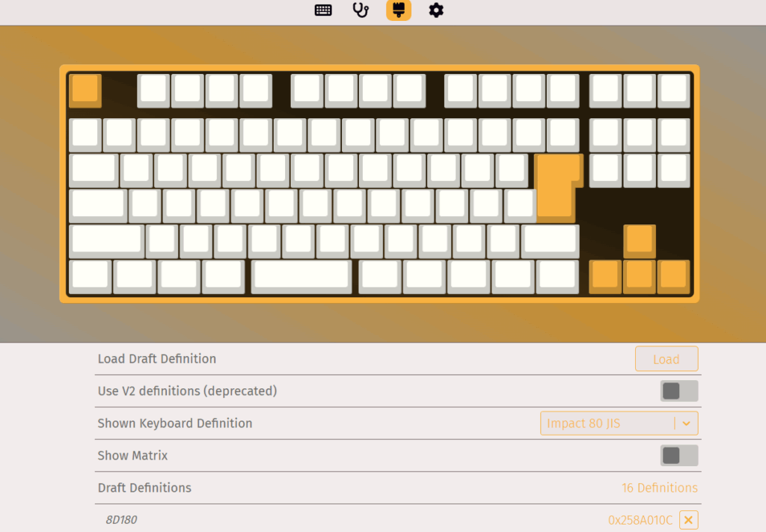Open the keyboard Configure tab icon
766x532 pixels.
pos(323,10)
